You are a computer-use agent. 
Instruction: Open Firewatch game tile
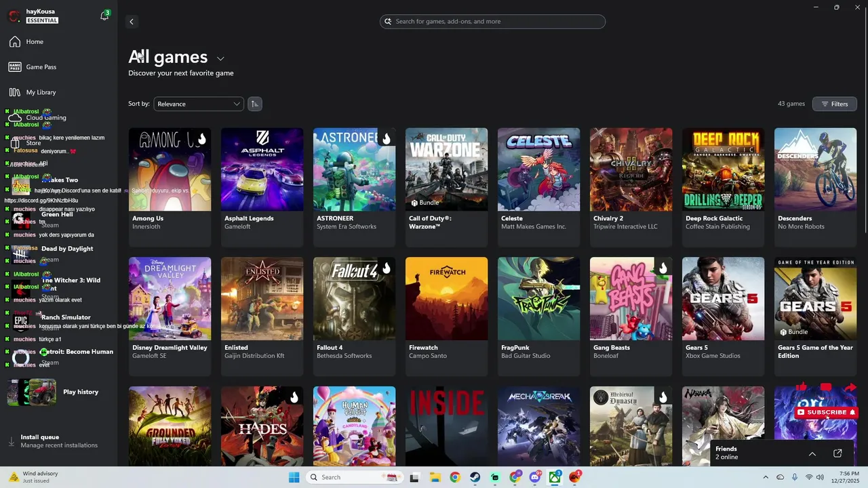tap(446, 316)
